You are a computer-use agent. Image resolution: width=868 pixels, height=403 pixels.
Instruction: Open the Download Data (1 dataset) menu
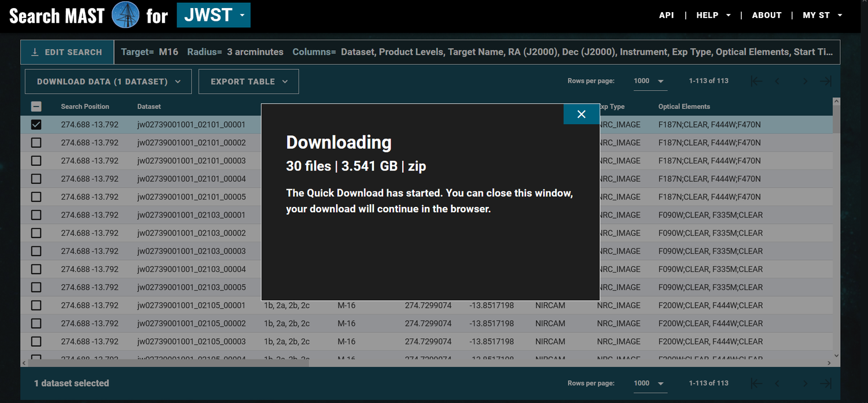[x=109, y=82]
